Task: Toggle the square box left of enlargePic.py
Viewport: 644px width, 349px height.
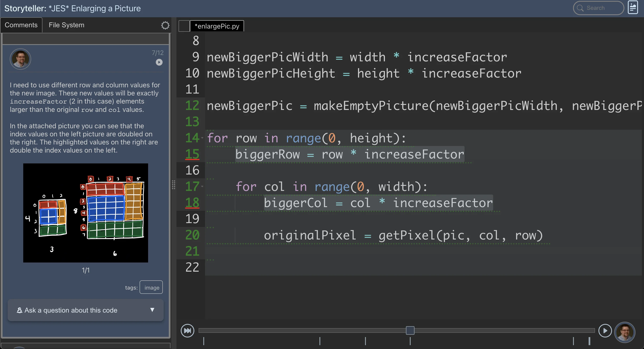Action: point(184,26)
